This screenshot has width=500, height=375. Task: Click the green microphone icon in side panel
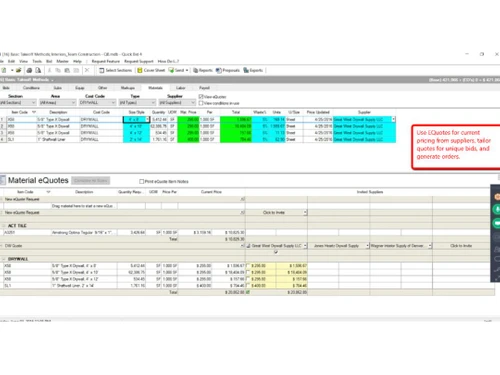tap(497, 209)
